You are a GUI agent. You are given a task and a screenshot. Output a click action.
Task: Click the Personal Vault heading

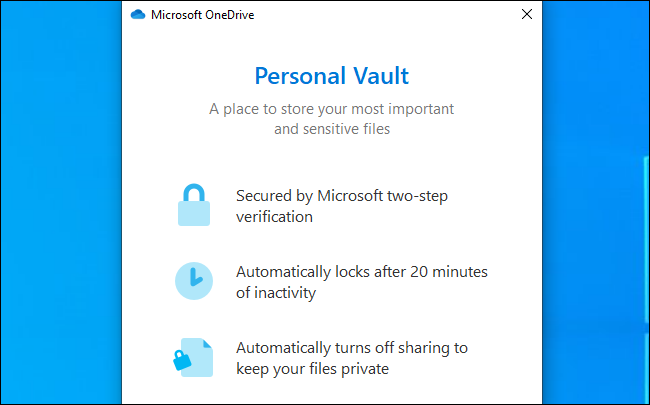coord(331,75)
